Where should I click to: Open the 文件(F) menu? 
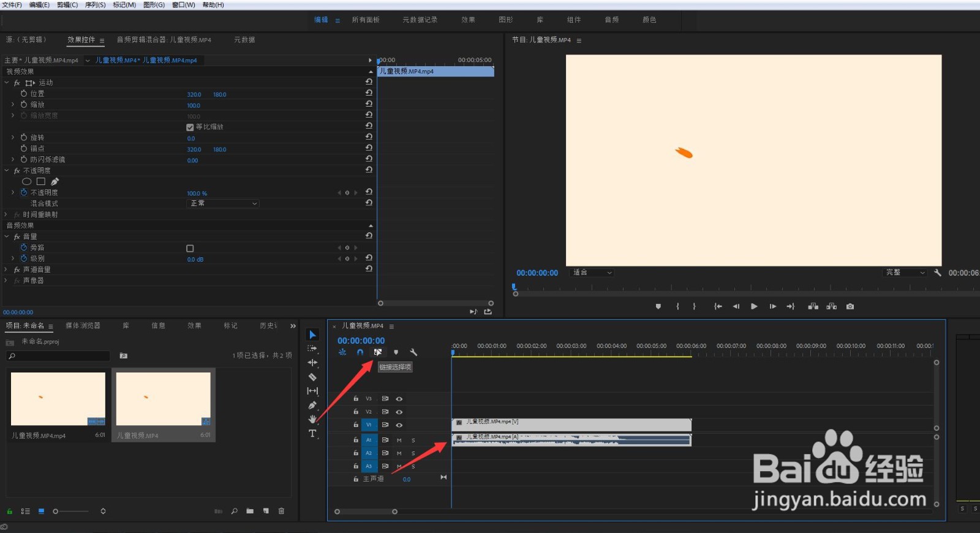click(x=12, y=5)
